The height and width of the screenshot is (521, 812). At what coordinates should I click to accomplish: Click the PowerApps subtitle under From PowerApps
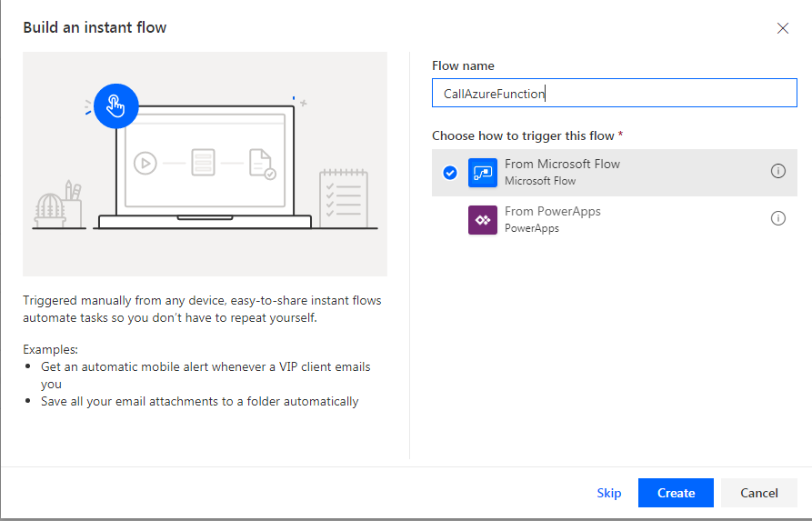(x=532, y=228)
